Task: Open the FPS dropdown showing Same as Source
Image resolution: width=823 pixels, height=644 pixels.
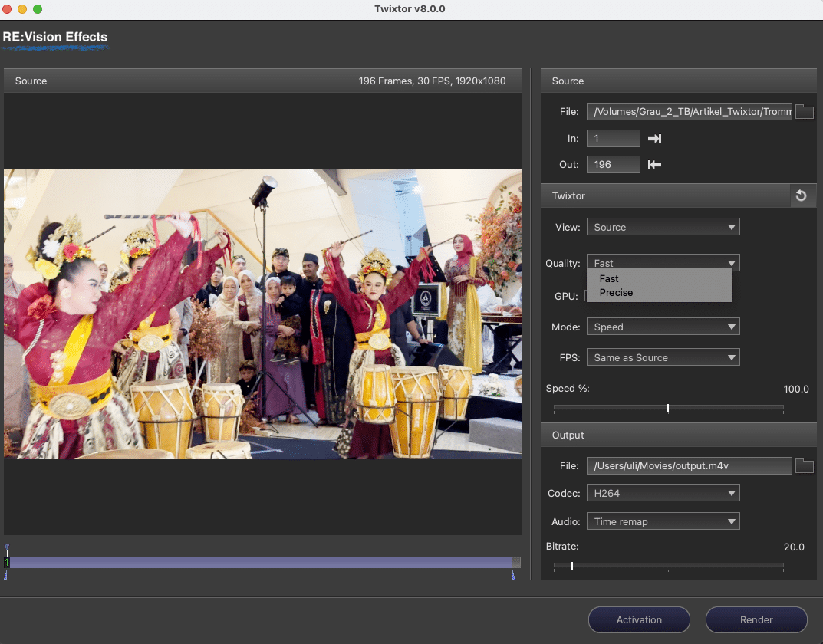Action: pos(663,356)
